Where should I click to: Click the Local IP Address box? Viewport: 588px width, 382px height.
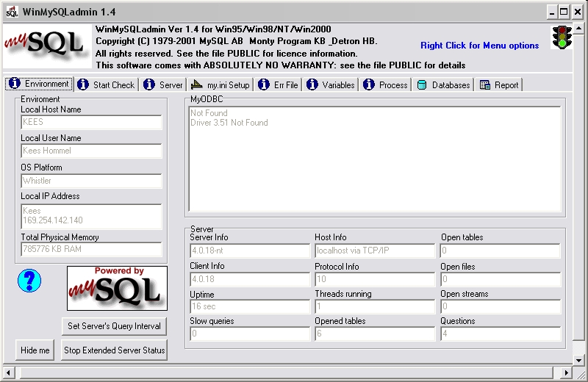coord(91,216)
